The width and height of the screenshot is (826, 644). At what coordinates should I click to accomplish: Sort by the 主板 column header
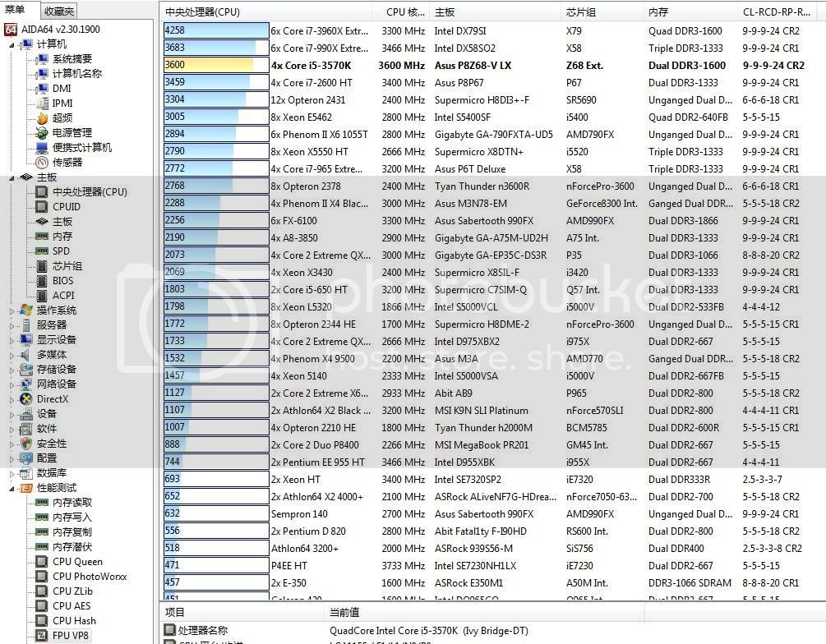pos(445,12)
